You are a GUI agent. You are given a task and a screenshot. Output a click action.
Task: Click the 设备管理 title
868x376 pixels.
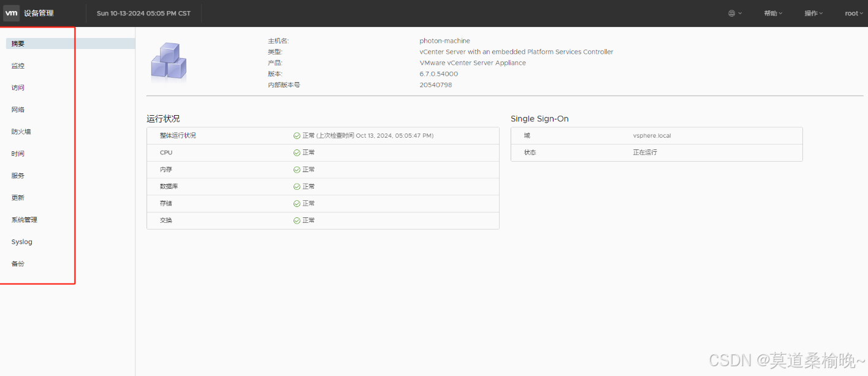(39, 13)
